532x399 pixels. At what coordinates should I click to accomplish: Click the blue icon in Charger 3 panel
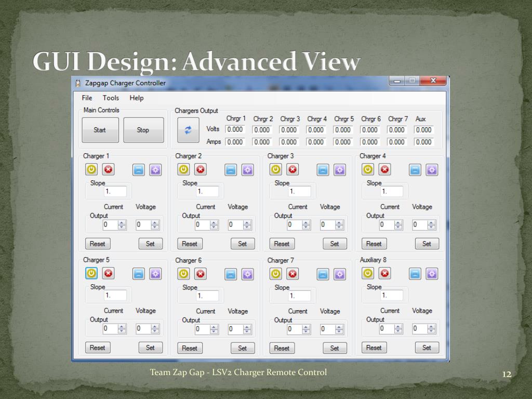(x=323, y=170)
